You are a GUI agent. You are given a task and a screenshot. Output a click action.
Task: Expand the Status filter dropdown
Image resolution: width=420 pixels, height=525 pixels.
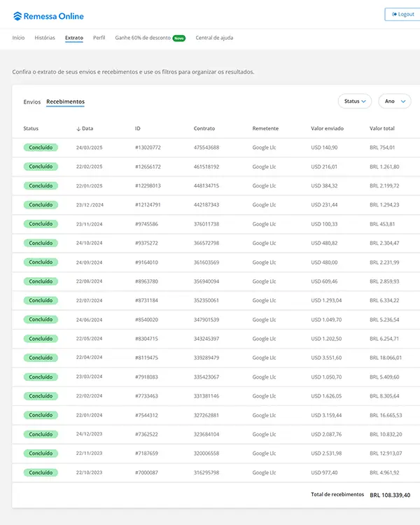tap(355, 101)
